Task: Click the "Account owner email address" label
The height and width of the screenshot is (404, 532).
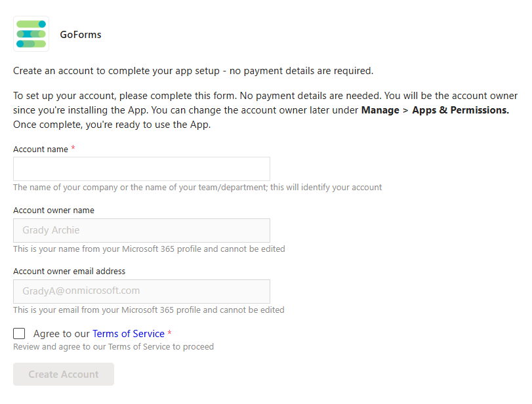Action: [69, 272]
